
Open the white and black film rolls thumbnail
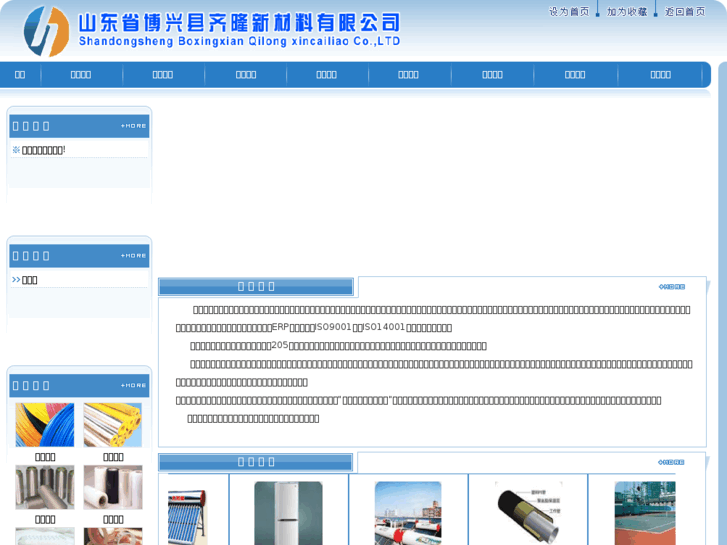(113, 487)
